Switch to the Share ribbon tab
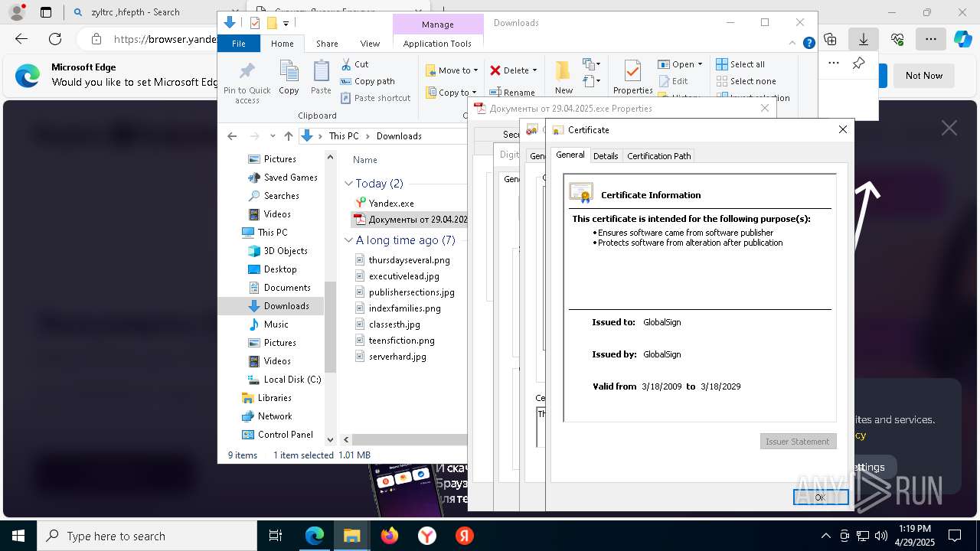This screenshot has width=980, height=551. (x=327, y=44)
